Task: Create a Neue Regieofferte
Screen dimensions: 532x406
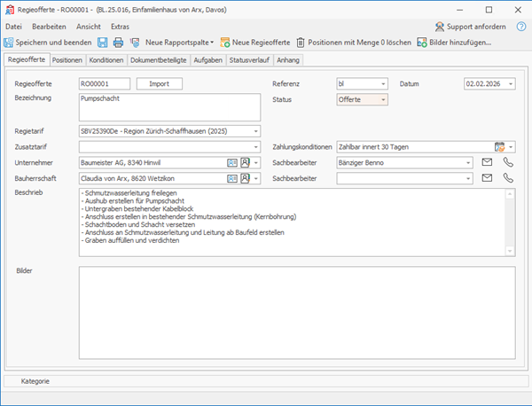Action: [x=255, y=43]
